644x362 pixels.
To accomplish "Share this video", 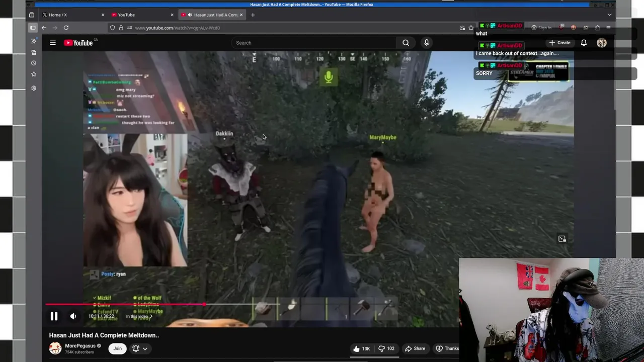I will click(415, 348).
